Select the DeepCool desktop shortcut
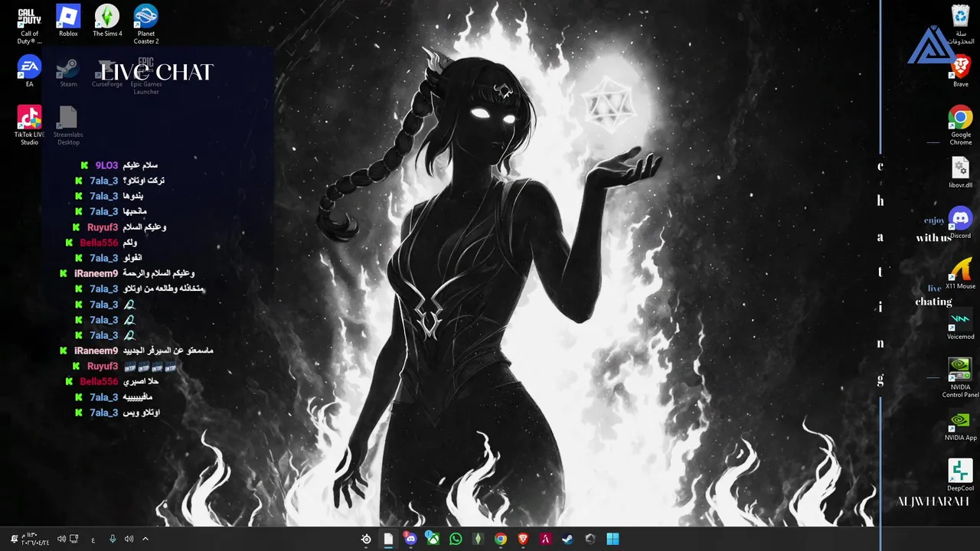This screenshot has height=551, width=980. 960,476
